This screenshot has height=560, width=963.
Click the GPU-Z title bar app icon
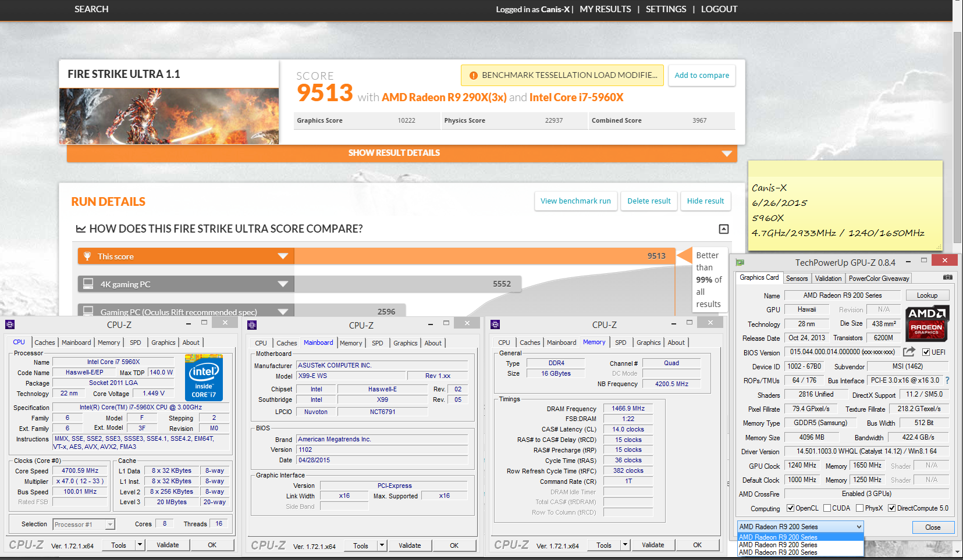point(740,263)
